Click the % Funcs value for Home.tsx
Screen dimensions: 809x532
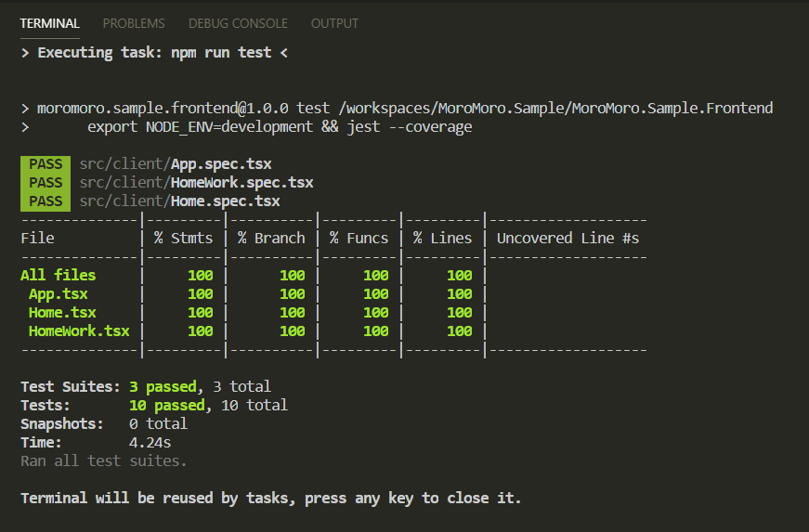pyautogui.click(x=375, y=312)
